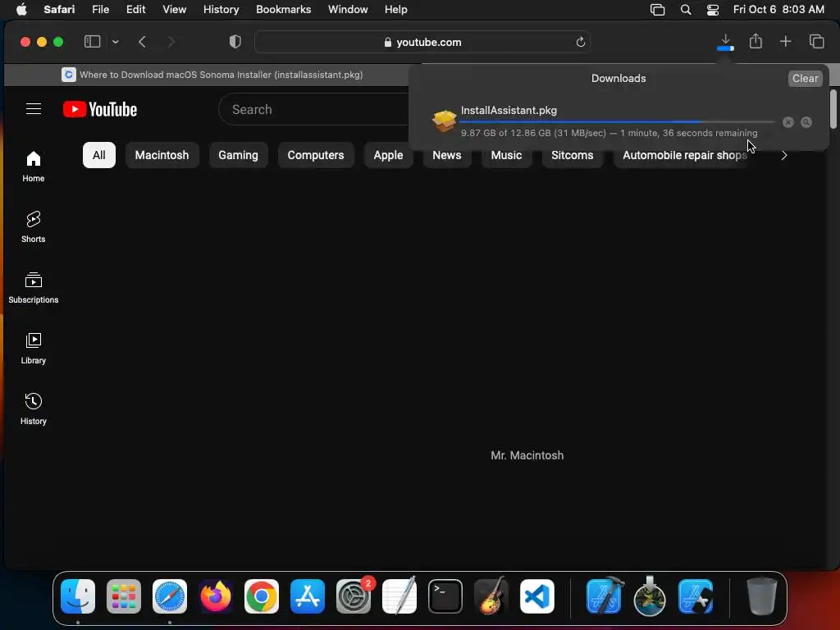The image size is (840, 630).
Task: Click the page vertical scrollbar
Action: tap(833, 109)
